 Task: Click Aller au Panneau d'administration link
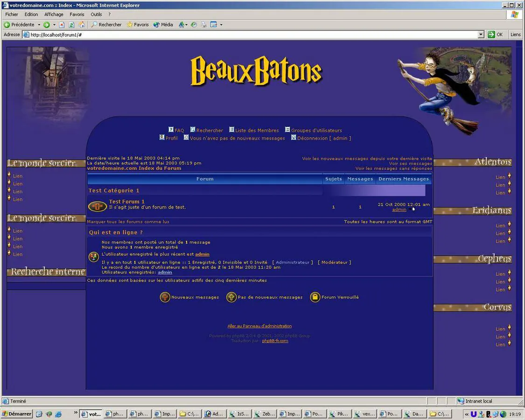(x=259, y=326)
